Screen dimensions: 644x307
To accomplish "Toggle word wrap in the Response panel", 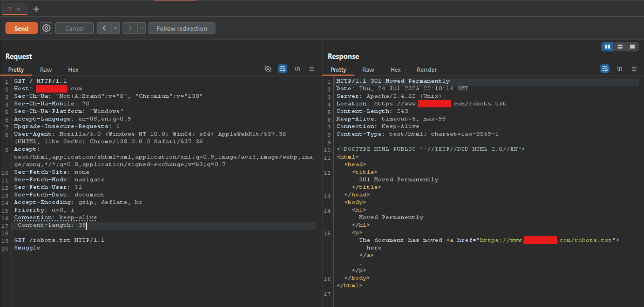I will (605, 69).
